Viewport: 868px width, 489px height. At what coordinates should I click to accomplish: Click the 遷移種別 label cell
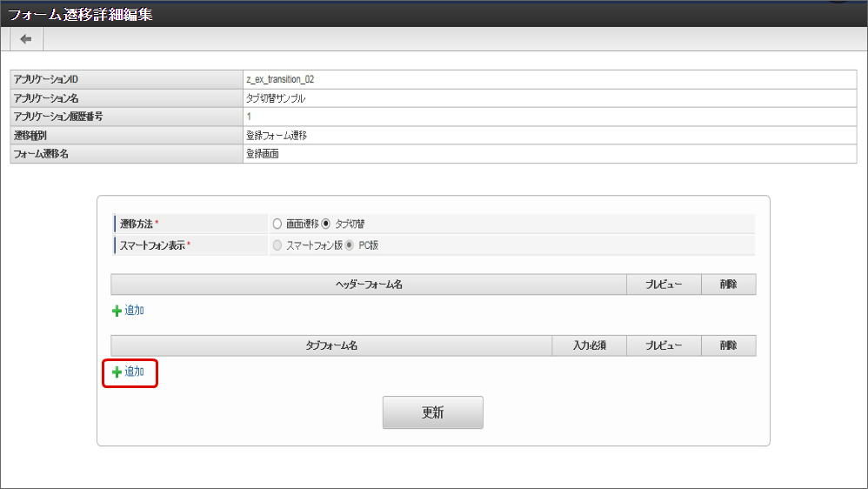pos(127,135)
